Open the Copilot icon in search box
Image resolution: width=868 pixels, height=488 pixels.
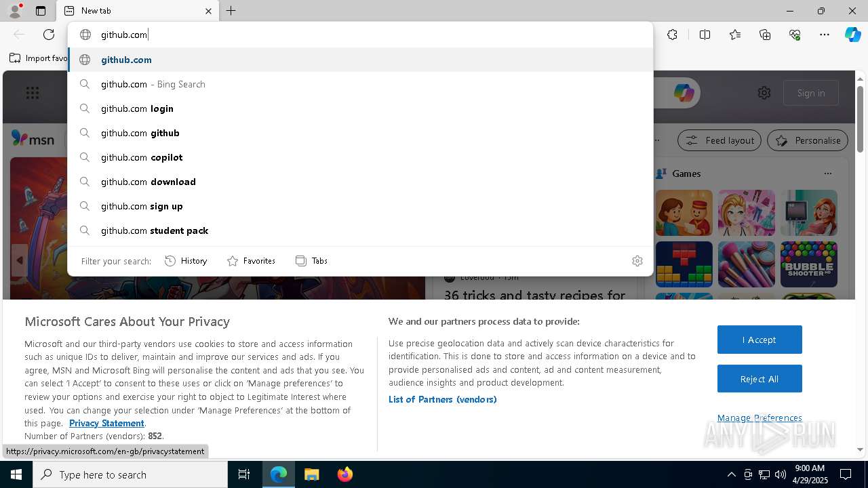(684, 93)
